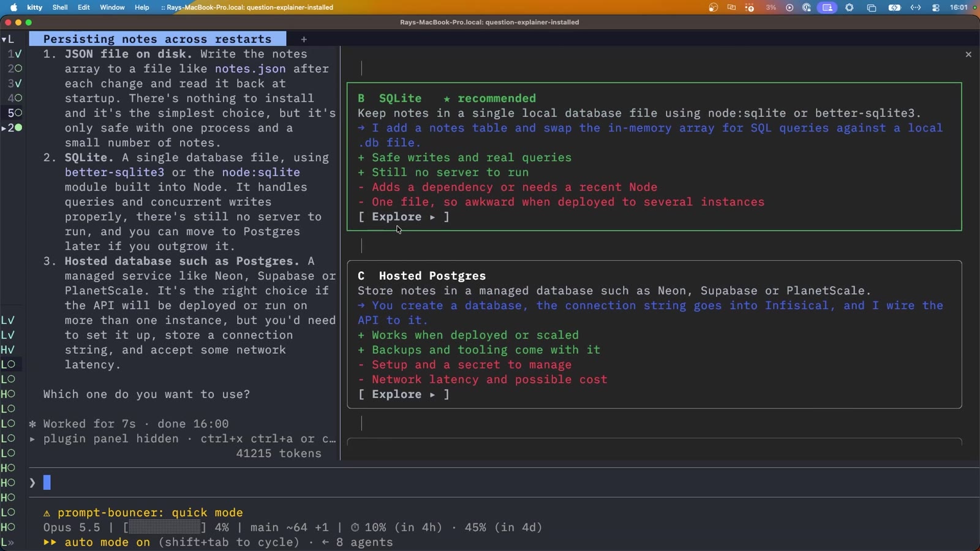980x551 pixels.
Task: Toggle auto mode on indicator
Action: tap(96, 542)
